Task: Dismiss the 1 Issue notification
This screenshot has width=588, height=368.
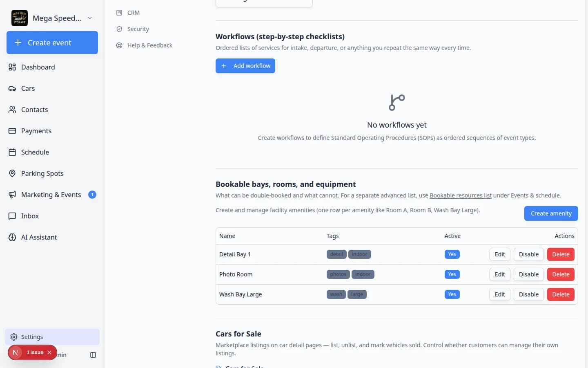Action: coord(49,352)
